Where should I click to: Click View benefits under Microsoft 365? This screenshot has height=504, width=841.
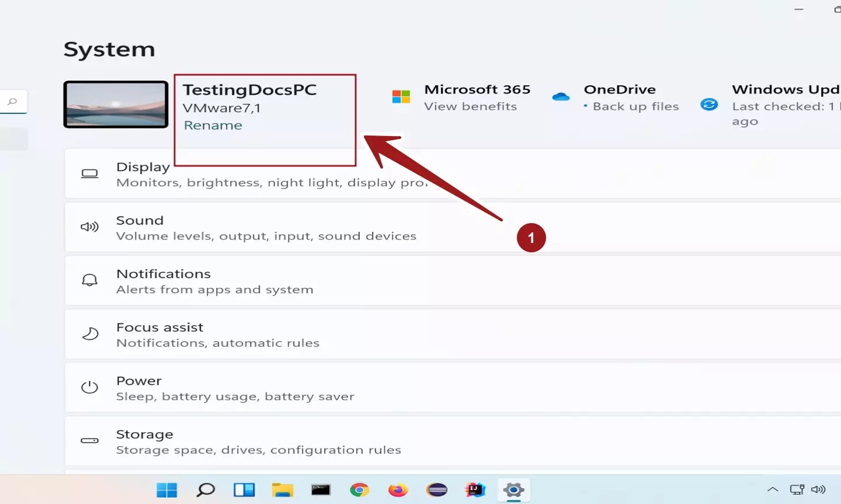471,106
